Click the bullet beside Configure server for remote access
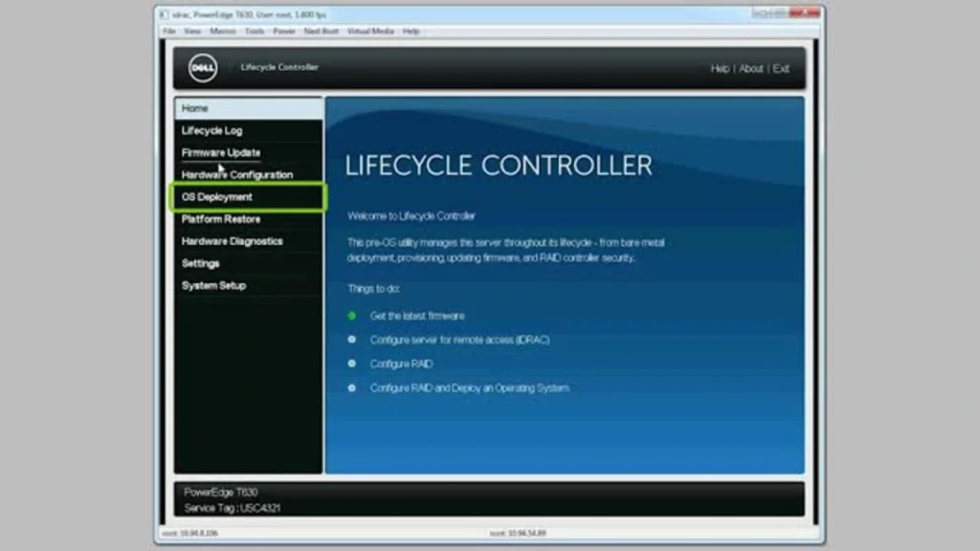Image resolution: width=980 pixels, height=551 pixels. [351, 340]
